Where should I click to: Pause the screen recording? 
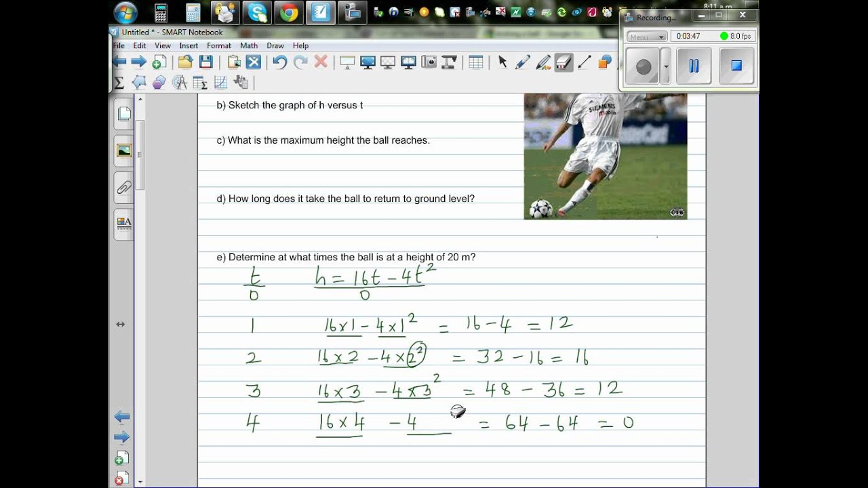[694, 66]
